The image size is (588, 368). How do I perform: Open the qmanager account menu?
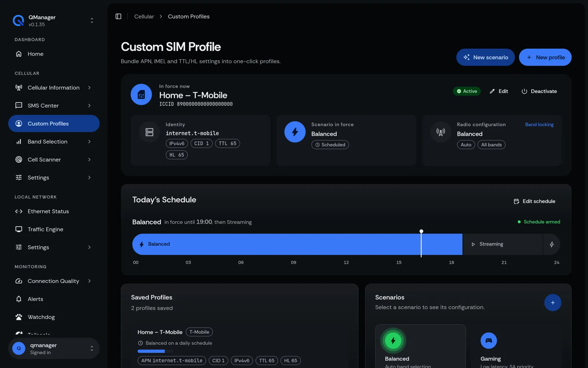coord(54,348)
